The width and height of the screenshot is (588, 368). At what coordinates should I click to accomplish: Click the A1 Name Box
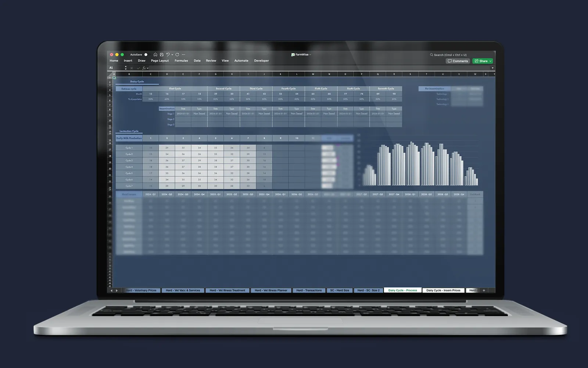tap(116, 68)
